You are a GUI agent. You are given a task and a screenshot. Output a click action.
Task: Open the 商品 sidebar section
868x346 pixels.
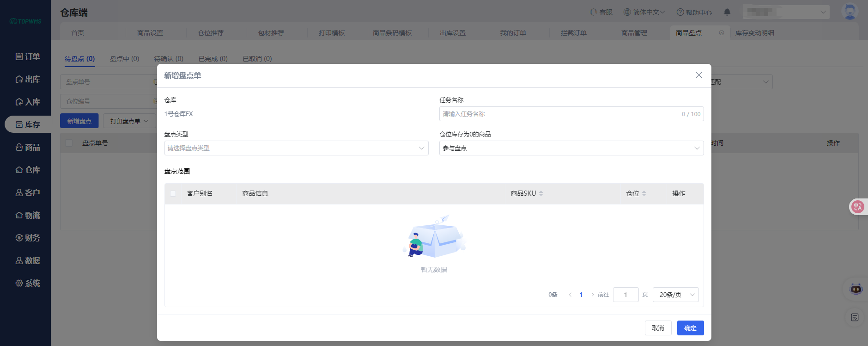pos(28,147)
